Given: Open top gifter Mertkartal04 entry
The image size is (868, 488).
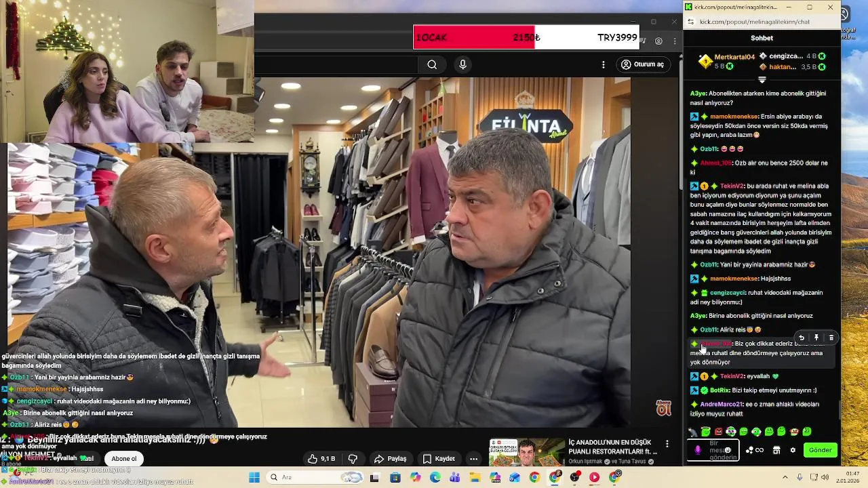Looking at the screenshot, I should (x=726, y=62).
